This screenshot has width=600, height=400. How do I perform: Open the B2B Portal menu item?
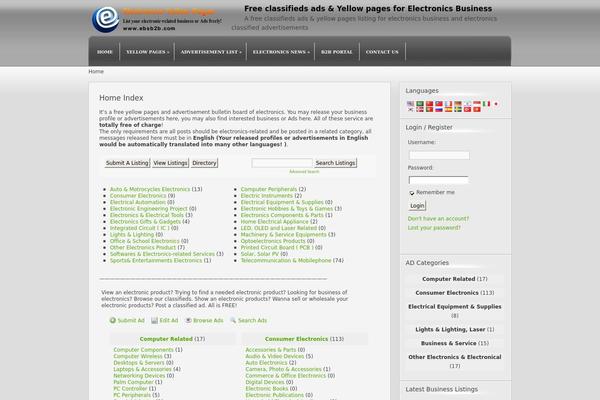pos(337,52)
